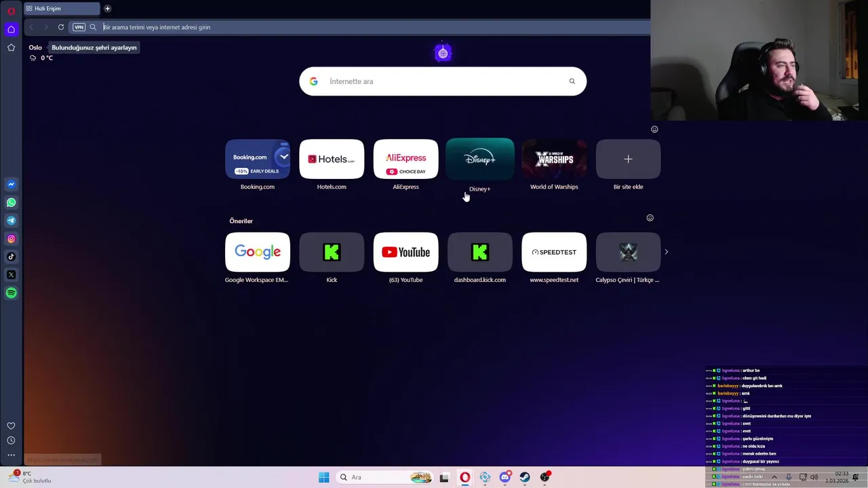Open the Disney+ speed dial tile
The height and width of the screenshot is (488, 868).
[x=480, y=159]
